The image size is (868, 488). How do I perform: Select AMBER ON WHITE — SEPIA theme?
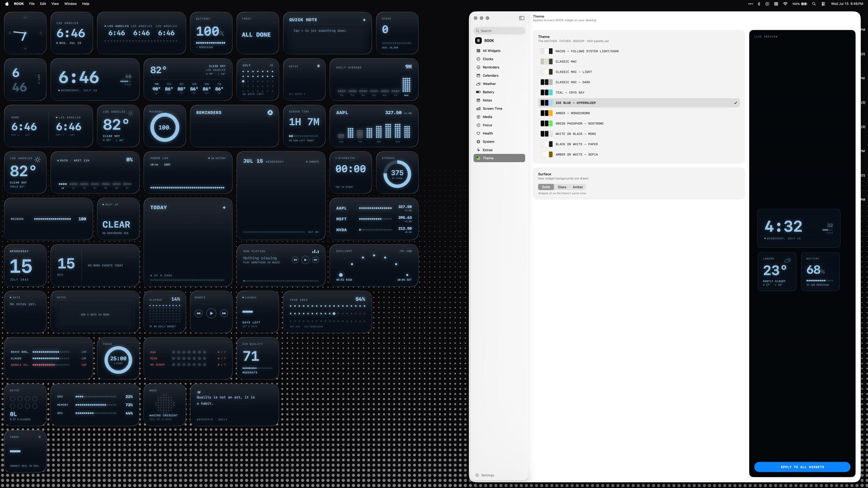[x=639, y=154]
